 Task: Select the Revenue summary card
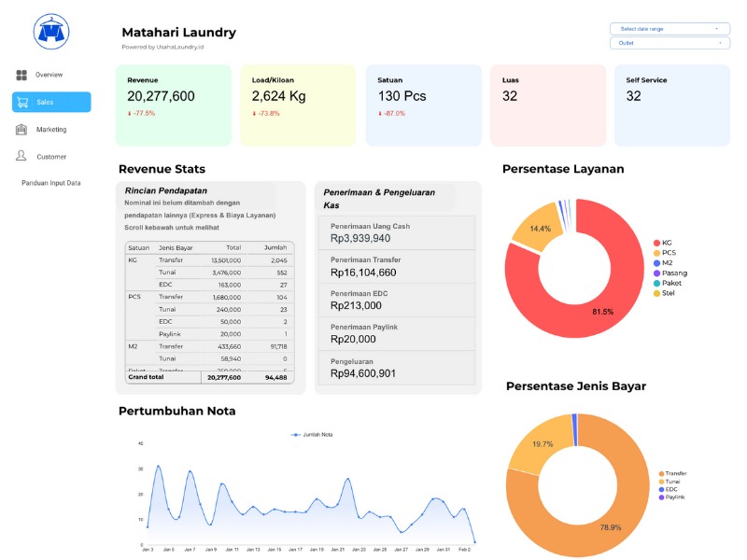click(x=173, y=105)
